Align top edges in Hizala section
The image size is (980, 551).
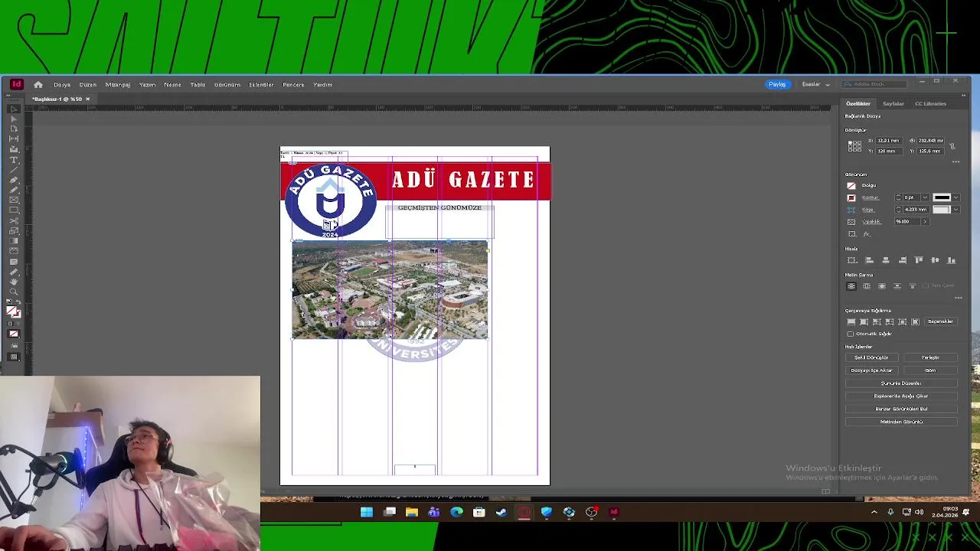click(x=919, y=260)
